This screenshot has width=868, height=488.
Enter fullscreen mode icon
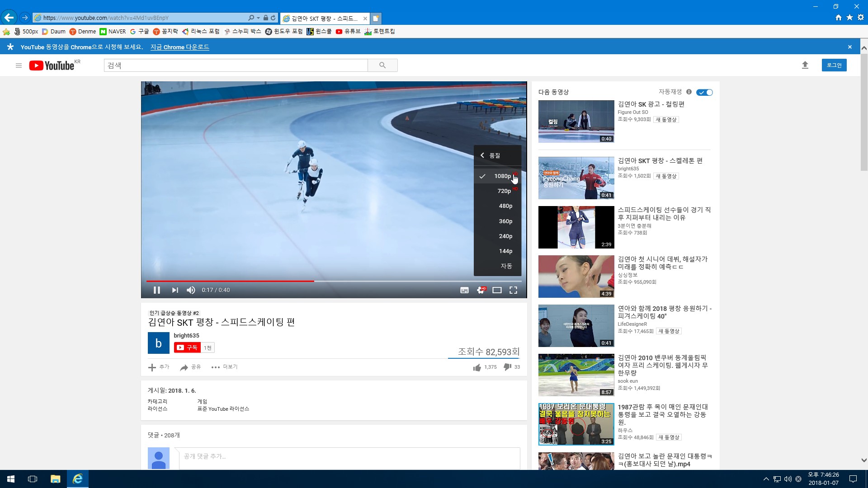pos(513,290)
